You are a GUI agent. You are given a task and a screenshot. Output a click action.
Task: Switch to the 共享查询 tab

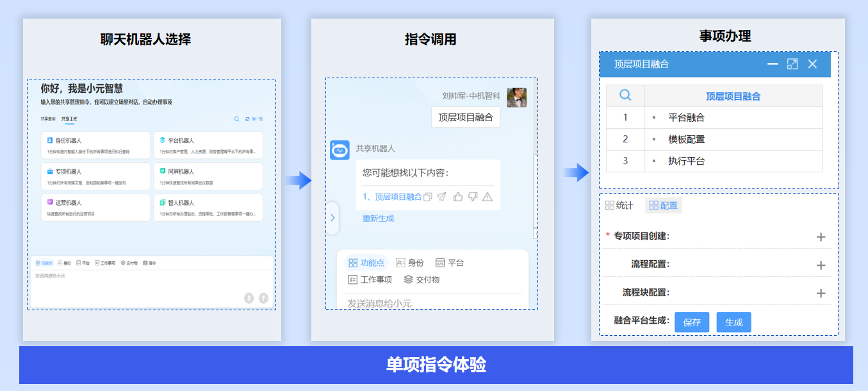pos(48,119)
